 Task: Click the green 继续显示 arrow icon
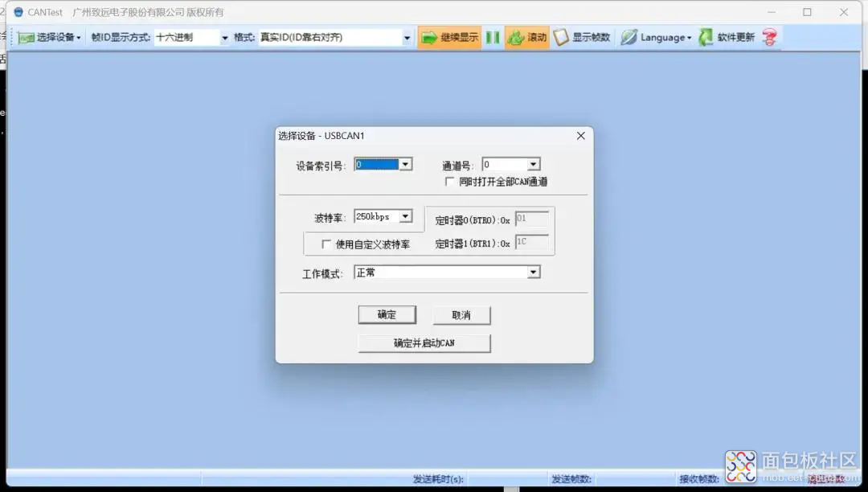pos(429,38)
